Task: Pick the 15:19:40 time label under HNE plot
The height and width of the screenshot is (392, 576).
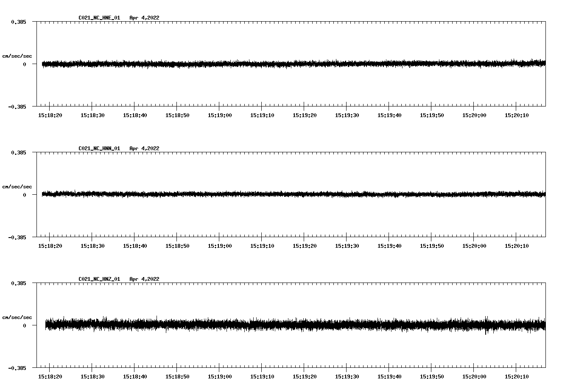Action: [x=389, y=115]
